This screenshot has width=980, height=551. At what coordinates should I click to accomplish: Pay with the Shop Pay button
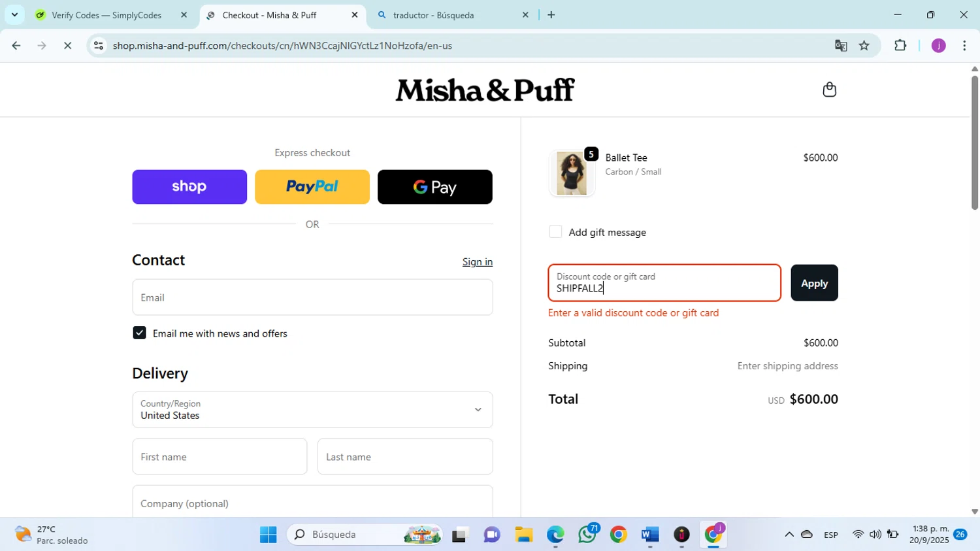point(189,187)
